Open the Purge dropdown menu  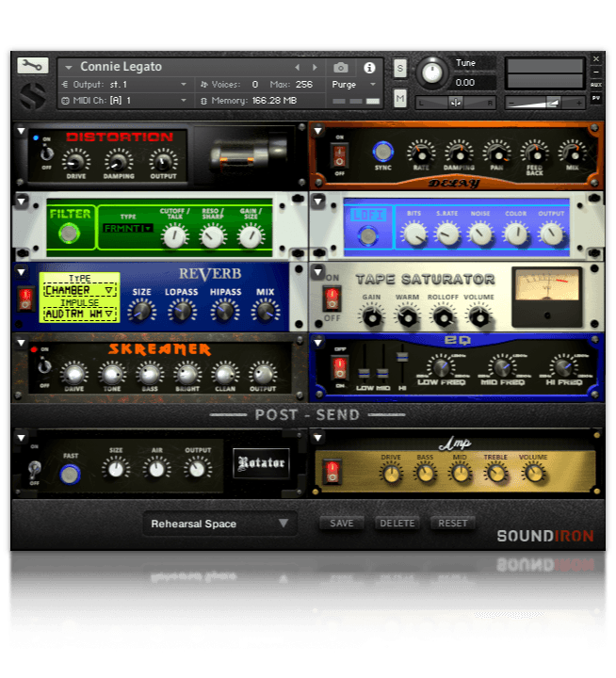pyautogui.click(x=354, y=85)
